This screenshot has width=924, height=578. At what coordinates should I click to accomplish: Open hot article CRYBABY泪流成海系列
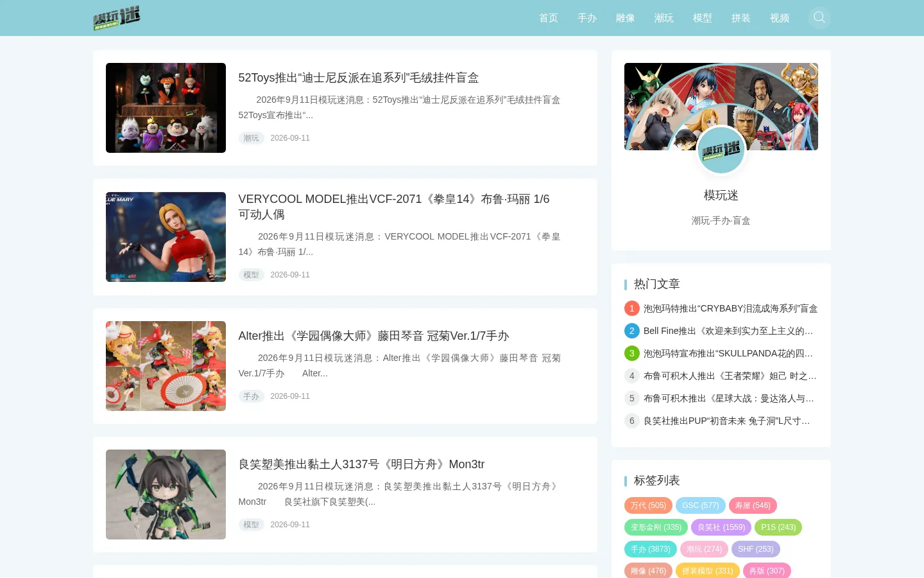tap(730, 308)
